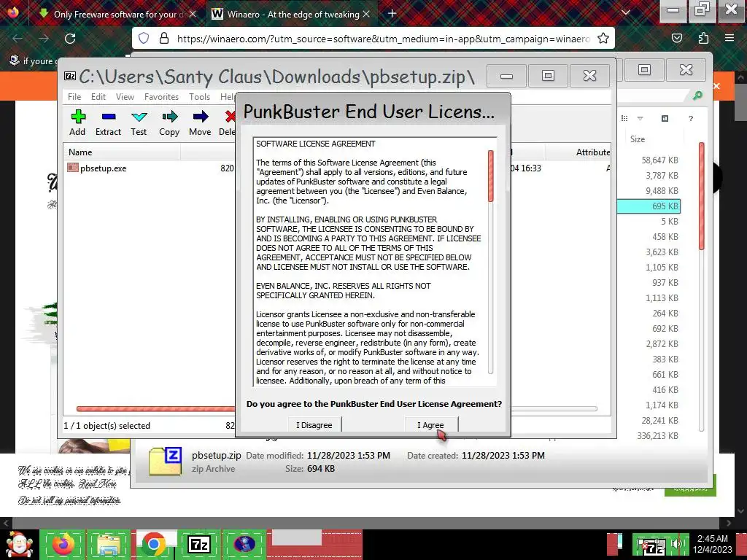The height and width of the screenshot is (560, 747).
Task: Open the Favorites menu in 7-Zip
Action: click(161, 97)
